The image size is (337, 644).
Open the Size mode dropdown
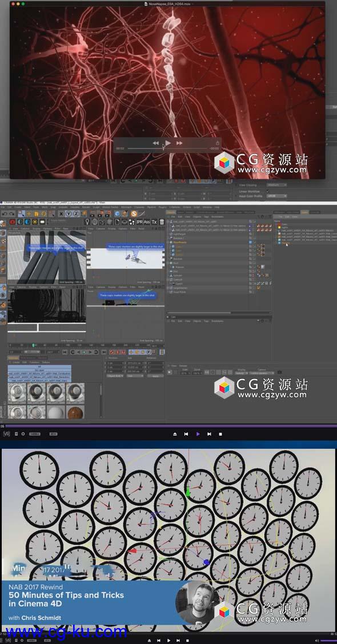point(134,376)
